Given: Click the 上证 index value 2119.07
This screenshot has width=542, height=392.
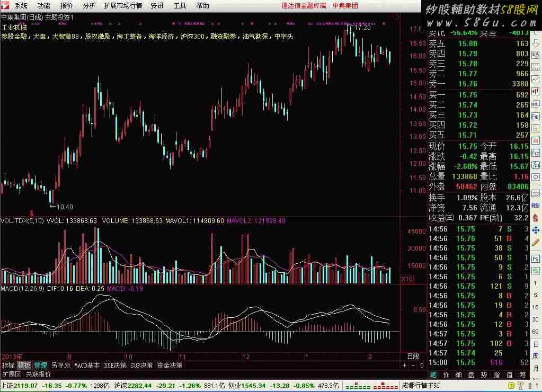Looking at the screenshot, I should pyautogui.click(x=26, y=386).
